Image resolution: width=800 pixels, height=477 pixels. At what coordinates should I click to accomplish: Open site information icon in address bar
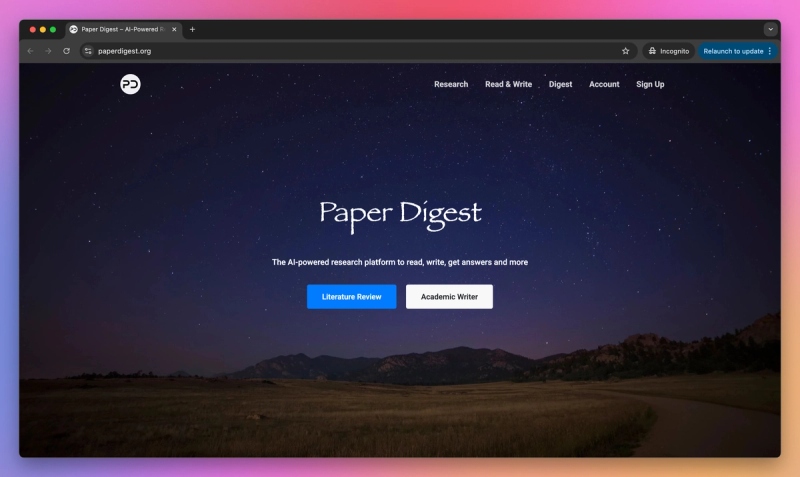tap(88, 51)
